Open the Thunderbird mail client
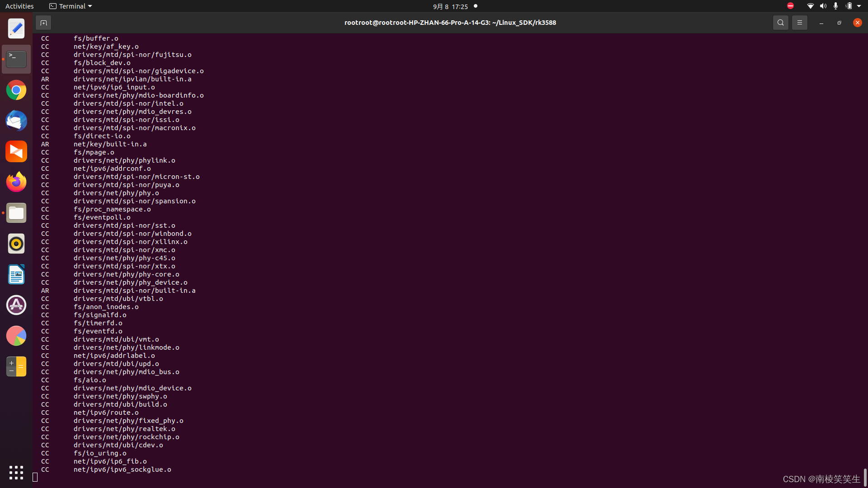The image size is (868, 488). tap(16, 121)
